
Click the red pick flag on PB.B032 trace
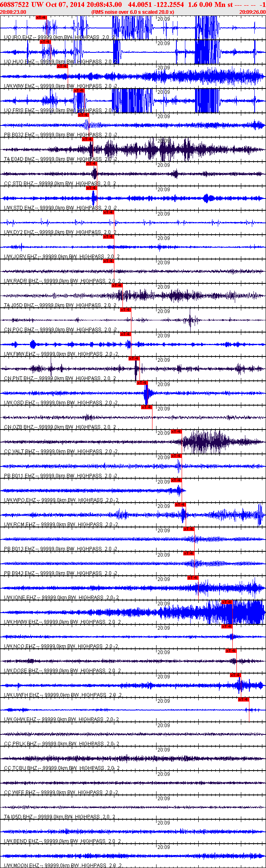tap(83, 115)
